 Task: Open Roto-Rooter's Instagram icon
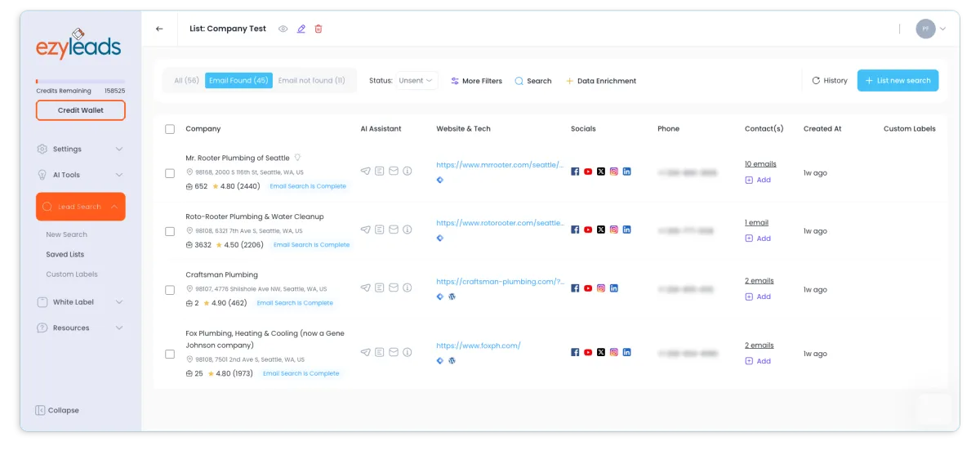click(x=614, y=230)
